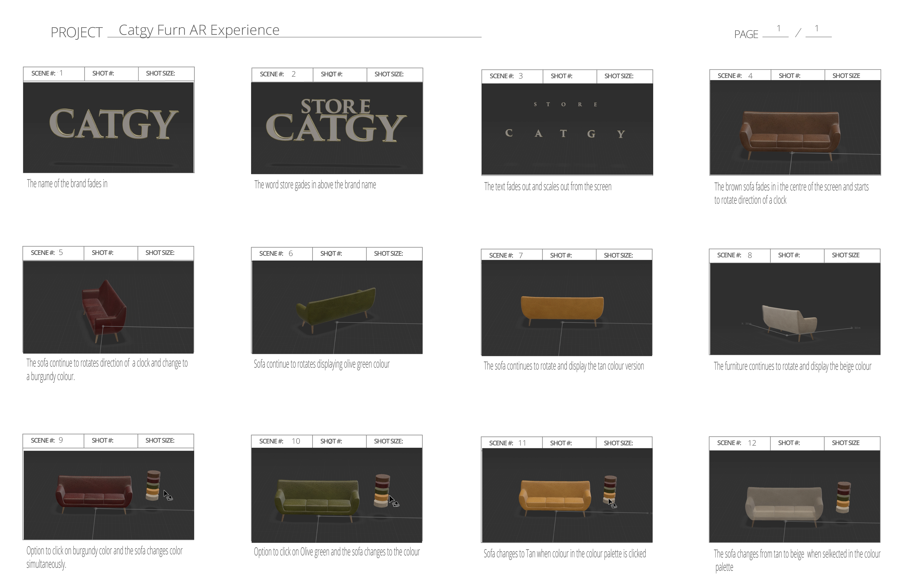Click the tap cursor icon in Scene 9
Screen dimensions: 904x588
(x=166, y=493)
